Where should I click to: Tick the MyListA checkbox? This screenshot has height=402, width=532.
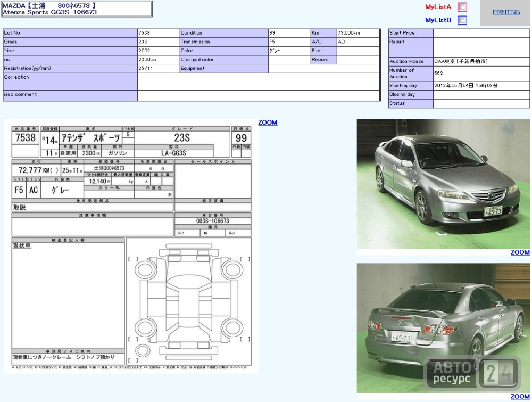pyautogui.click(x=462, y=7)
